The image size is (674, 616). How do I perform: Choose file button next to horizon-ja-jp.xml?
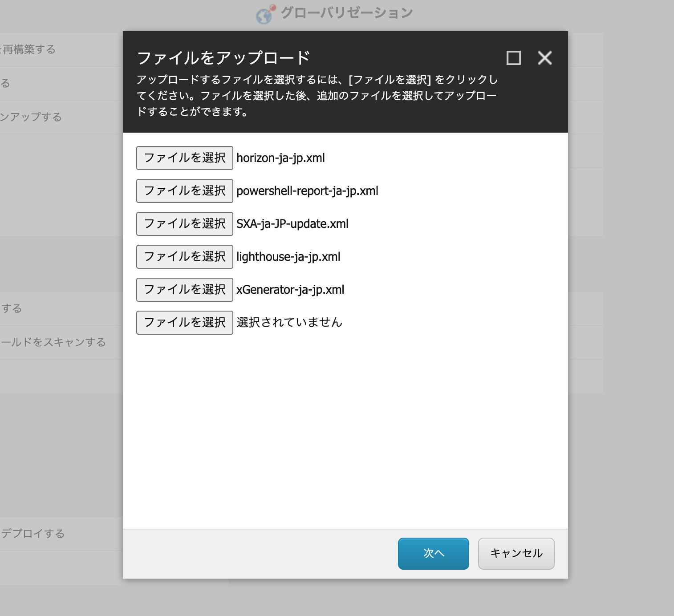point(185,158)
